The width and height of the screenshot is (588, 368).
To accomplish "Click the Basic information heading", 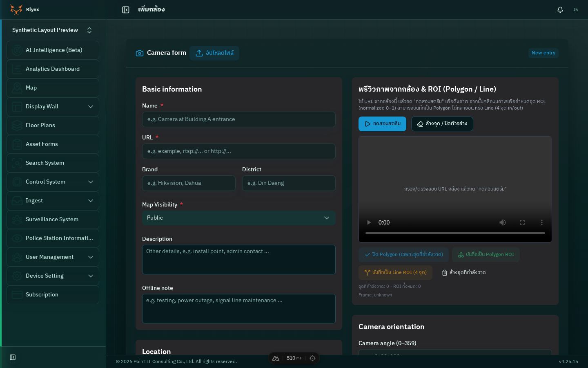I will 172,89.
